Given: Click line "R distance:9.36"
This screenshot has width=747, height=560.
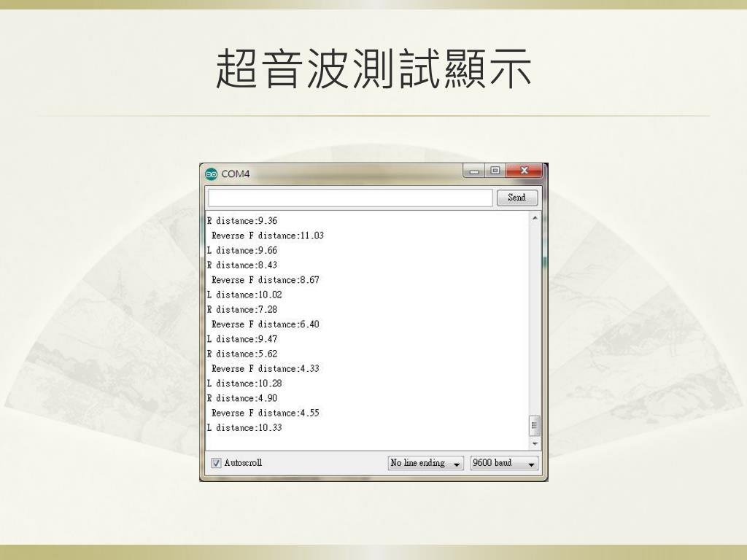Looking at the screenshot, I should tap(242, 221).
